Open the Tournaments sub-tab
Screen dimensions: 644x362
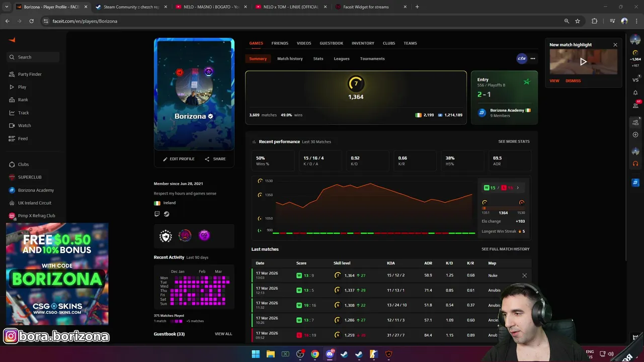click(372, 59)
